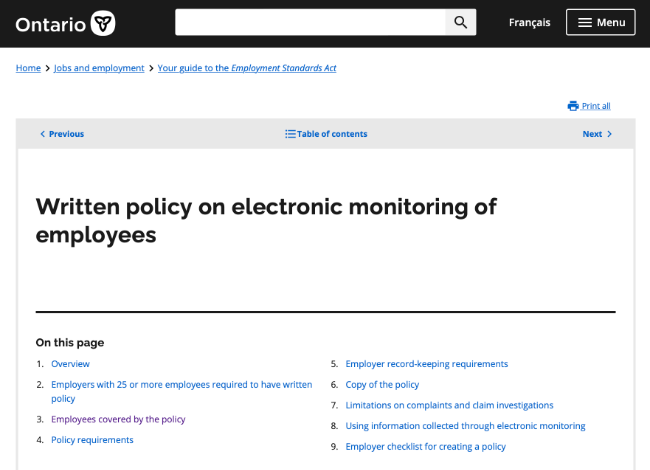Click the Ontario trillium logo
Image resolution: width=650 pixels, height=470 pixels.
[x=103, y=23]
